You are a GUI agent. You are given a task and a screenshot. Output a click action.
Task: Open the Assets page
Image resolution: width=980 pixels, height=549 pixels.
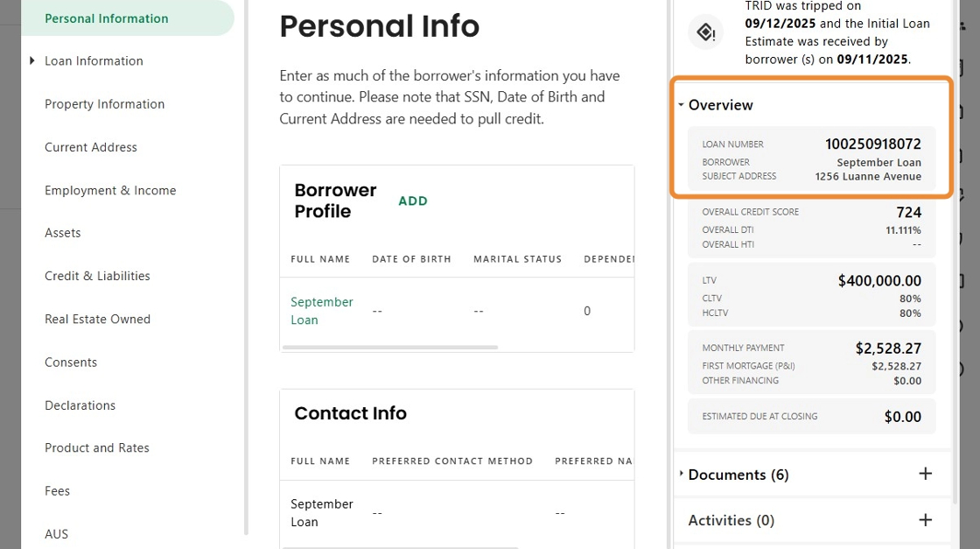click(x=63, y=233)
